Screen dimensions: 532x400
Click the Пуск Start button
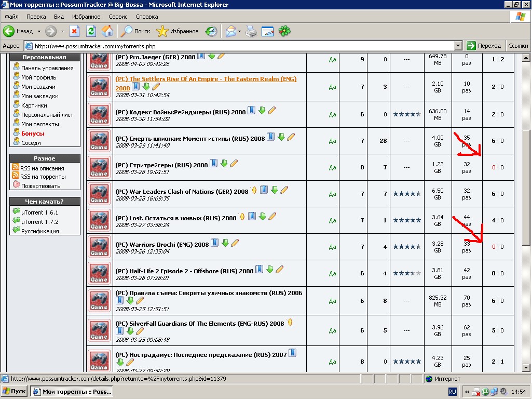pos(14,391)
